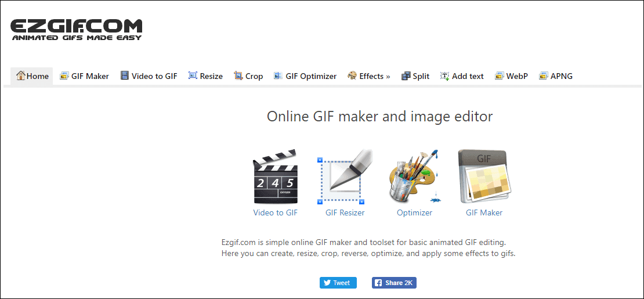Click the GIF Maker photo stack image
This screenshot has height=299, width=644.
484,177
